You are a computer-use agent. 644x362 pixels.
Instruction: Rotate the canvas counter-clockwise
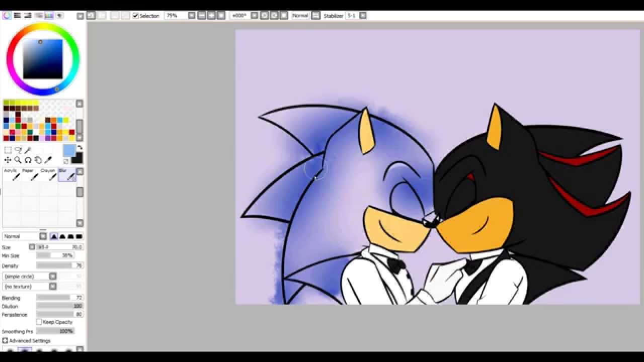[264, 16]
